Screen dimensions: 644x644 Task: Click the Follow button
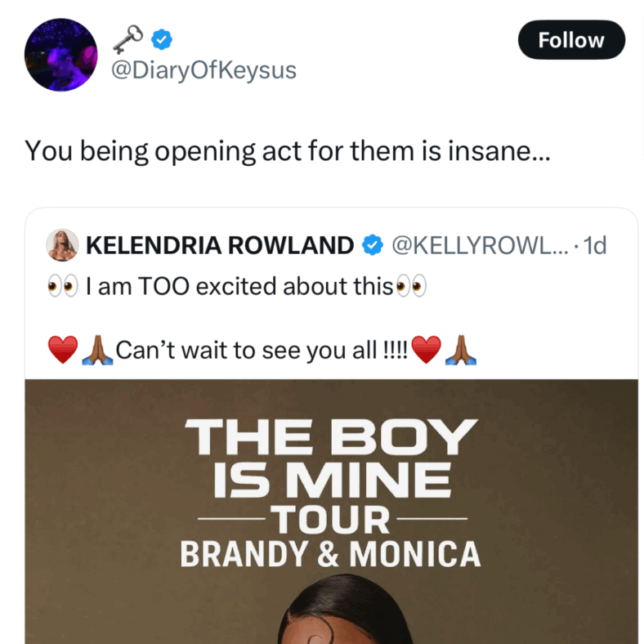pyautogui.click(x=571, y=40)
